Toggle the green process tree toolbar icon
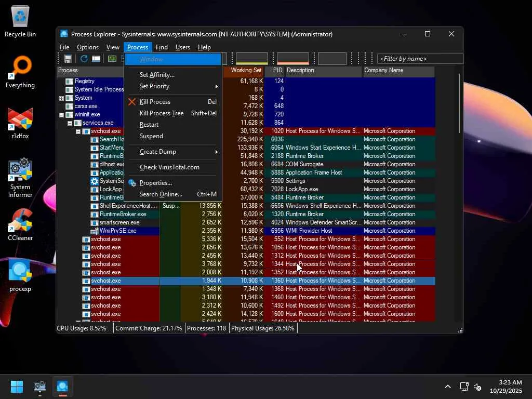Image resolution: width=532 pixels, height=399 pixels. coord(112,59)
